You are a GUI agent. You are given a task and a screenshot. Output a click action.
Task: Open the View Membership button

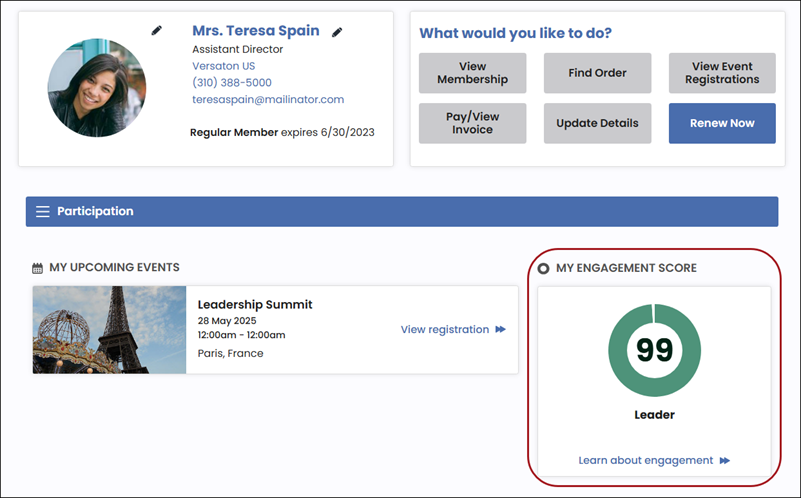click(473, 73)
